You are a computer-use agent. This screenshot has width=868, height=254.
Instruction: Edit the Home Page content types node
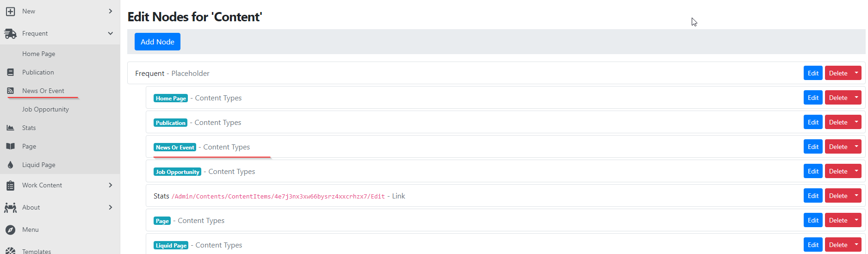coord(813,98)
